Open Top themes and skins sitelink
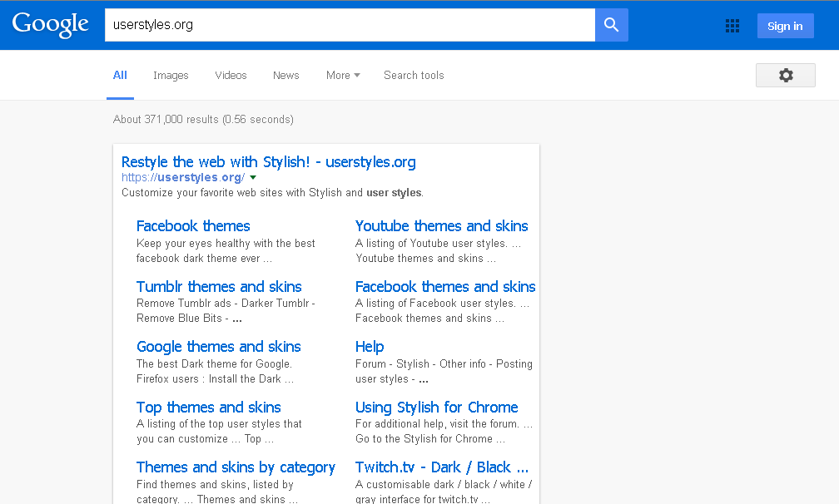 point(209,408)
